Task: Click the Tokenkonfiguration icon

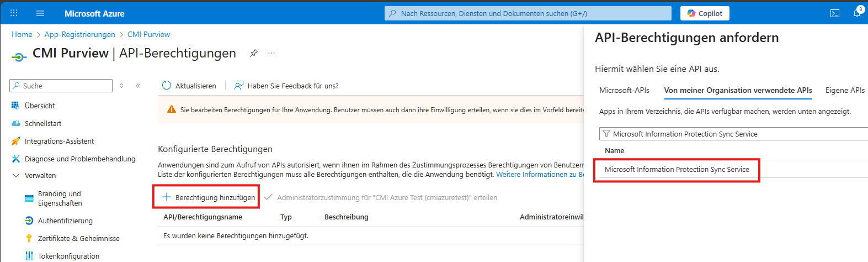Action: click(29, 256)
